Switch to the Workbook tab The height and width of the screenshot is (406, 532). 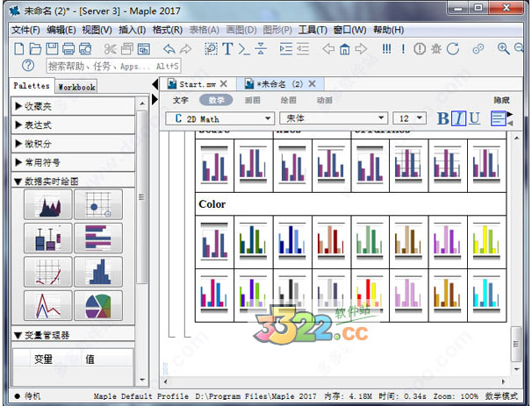click(x=76, y=87)
